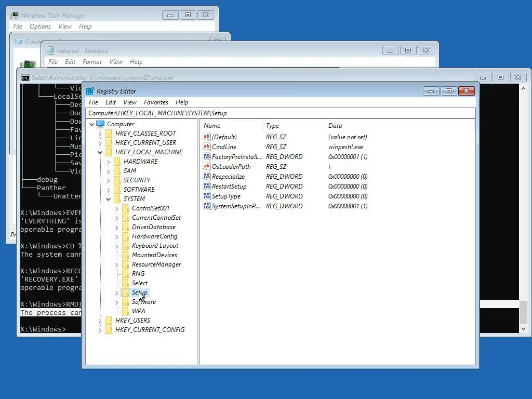Click the DWORD icon beside Respecialize
The height and width of the screenshot is (399, 532).
(207, 176)
